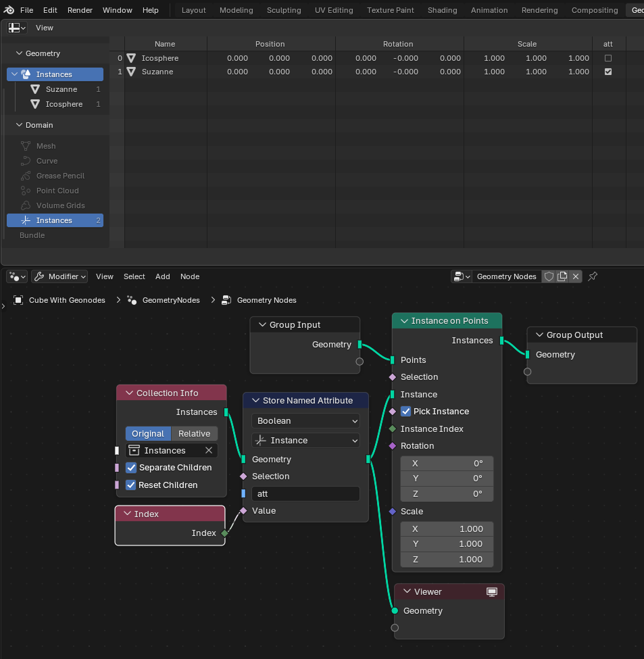Open the Boolean data type dropdown

(305, 420)
